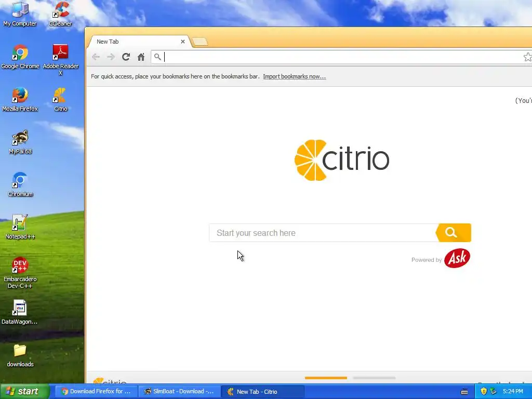This screenshot has width=532, height=399.
Task: Click the keyboard icon in the taskbar
Action: pyautogui.click(x=464, y=392)
